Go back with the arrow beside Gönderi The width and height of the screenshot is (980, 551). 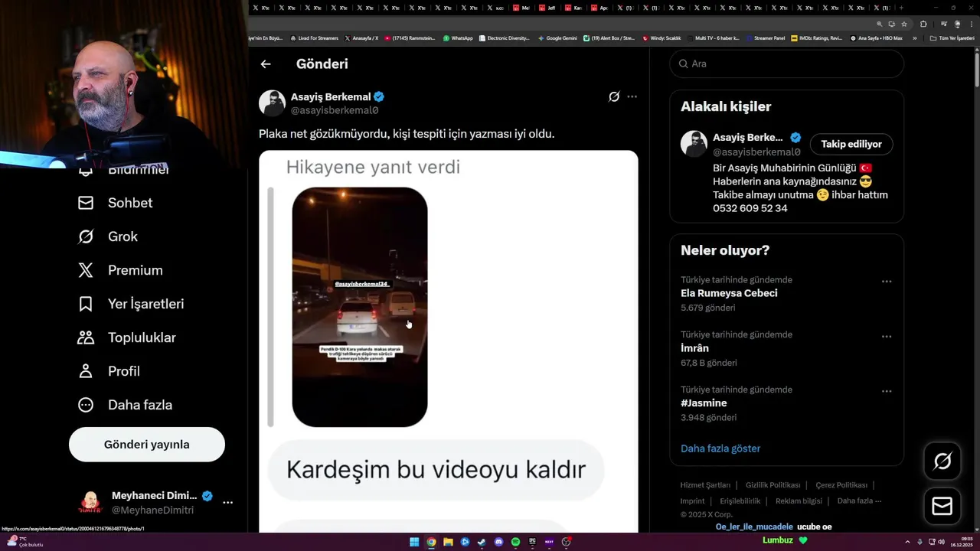266,64
